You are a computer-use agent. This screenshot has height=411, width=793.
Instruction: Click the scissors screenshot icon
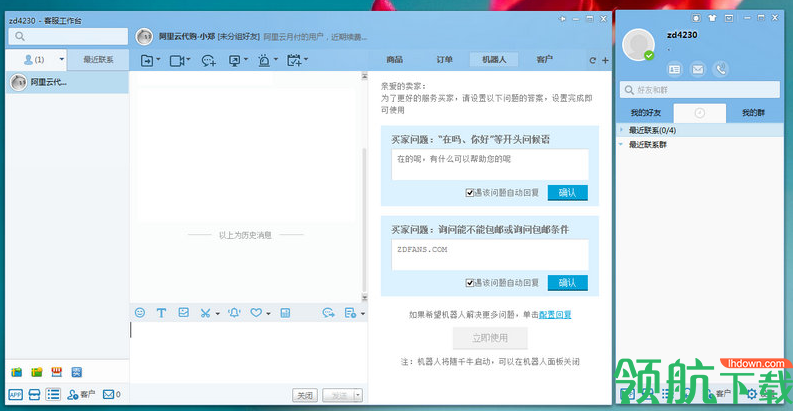click(205, 313)
